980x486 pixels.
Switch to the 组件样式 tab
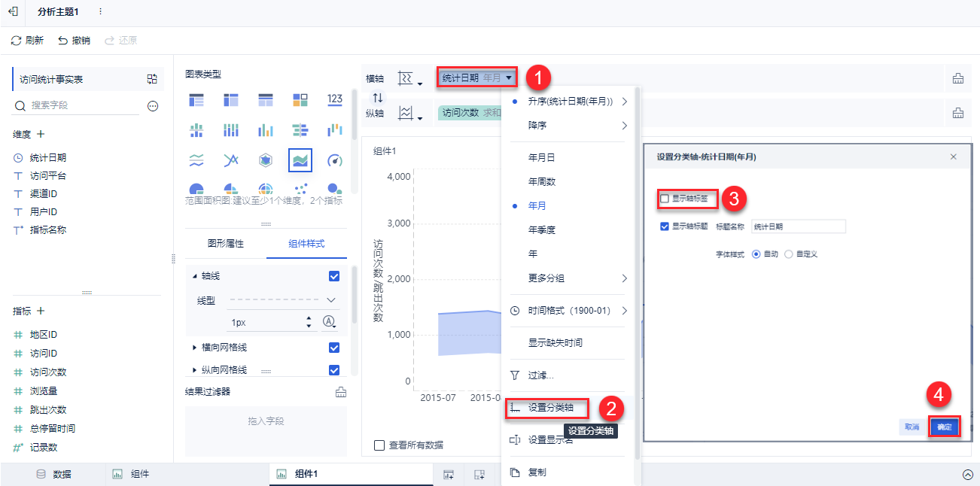pos(306,244)
